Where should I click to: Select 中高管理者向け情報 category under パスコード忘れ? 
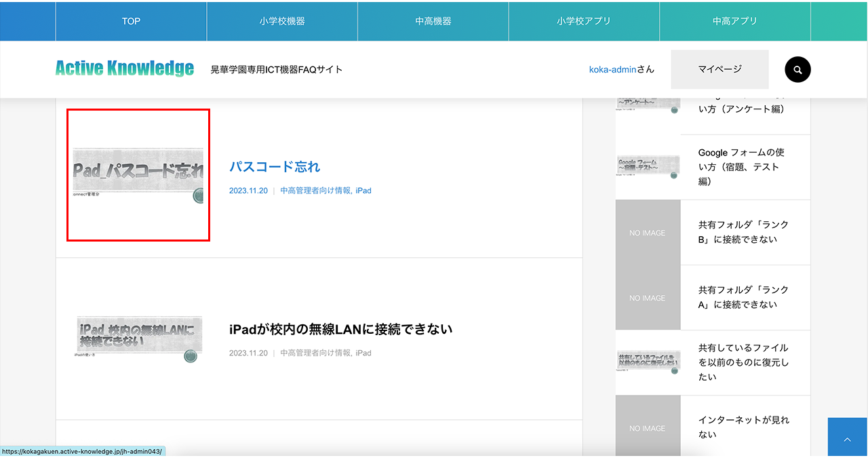[316, 191]
